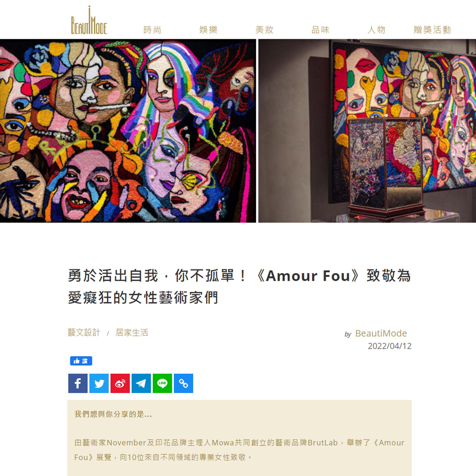476x476 pixels.
Task: Share to Weibo red icon
Action: tap(120, 383)
